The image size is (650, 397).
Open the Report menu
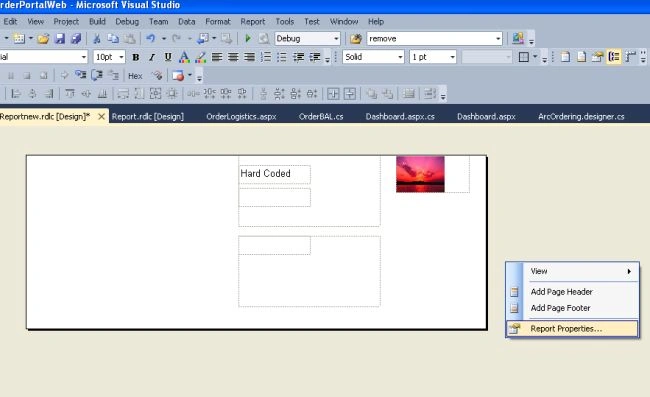click(252, 22)
